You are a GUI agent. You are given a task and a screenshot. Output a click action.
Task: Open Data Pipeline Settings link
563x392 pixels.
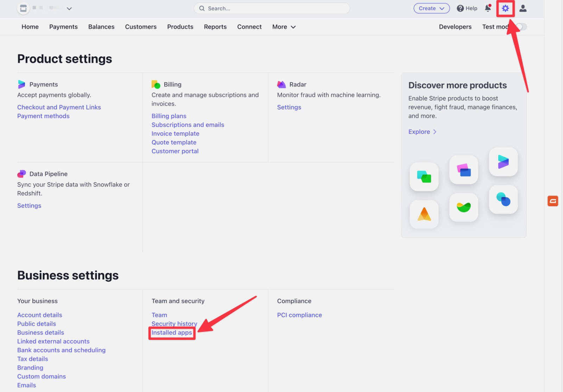(29, 206)
